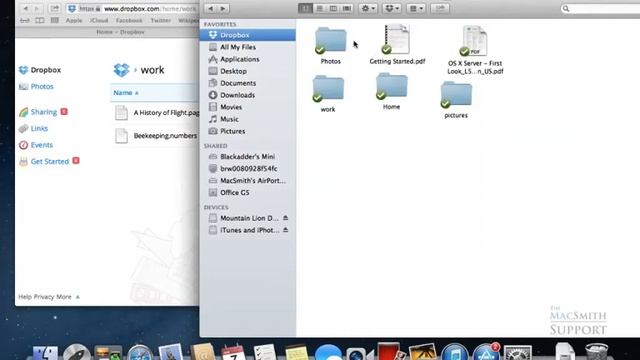Screen dimensions: 640x360
Task: Click Finder toolbar share button
Action: click(440, 9)
